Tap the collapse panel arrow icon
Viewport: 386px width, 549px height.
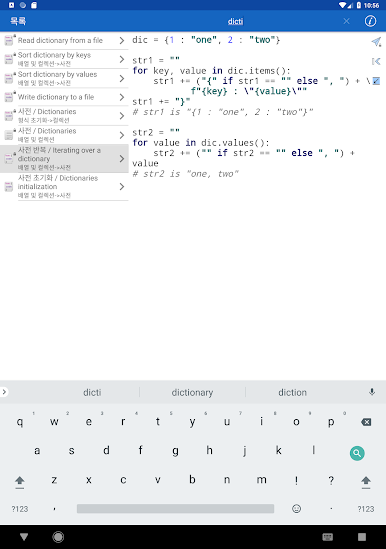[x=376, y=62]
